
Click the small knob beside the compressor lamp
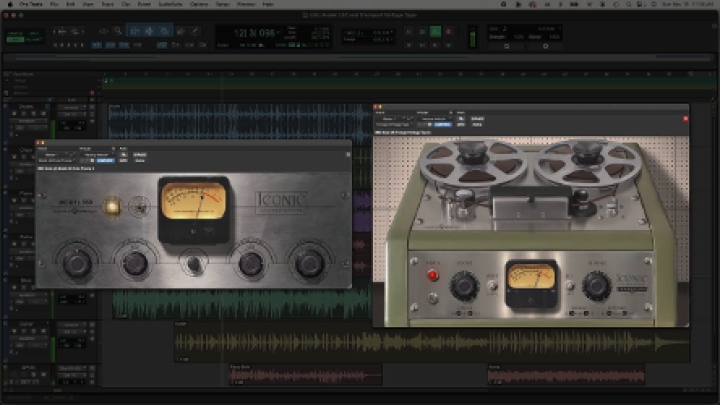click(139, 207)
